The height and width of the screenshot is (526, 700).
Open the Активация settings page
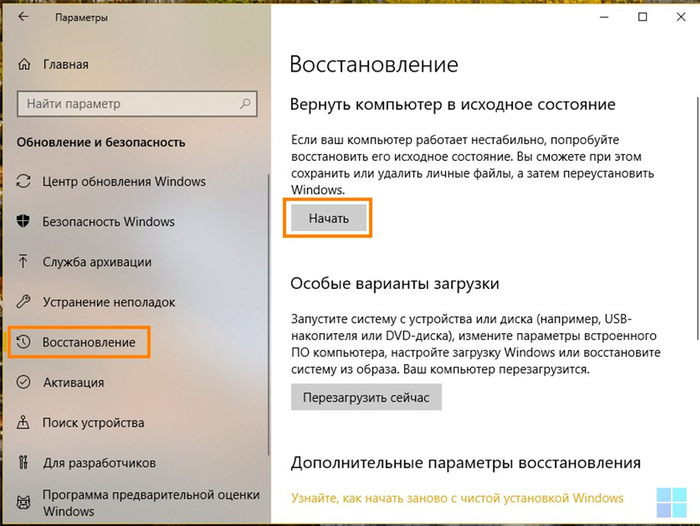(73, 383)
